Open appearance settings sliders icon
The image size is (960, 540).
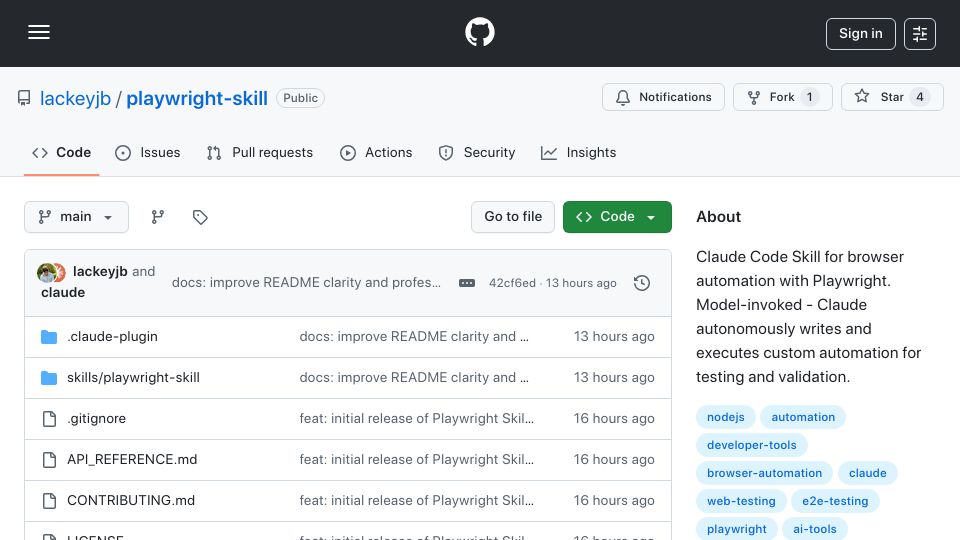[x=920, y=34]
